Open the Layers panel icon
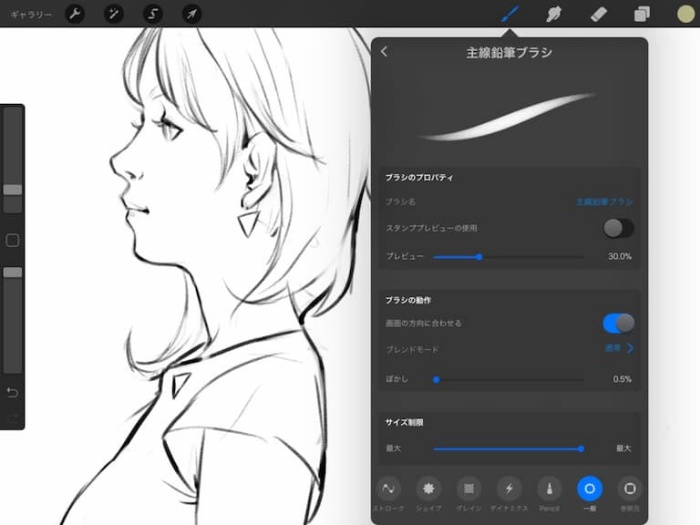Screen dimensions: 700x525 (642, 14)
